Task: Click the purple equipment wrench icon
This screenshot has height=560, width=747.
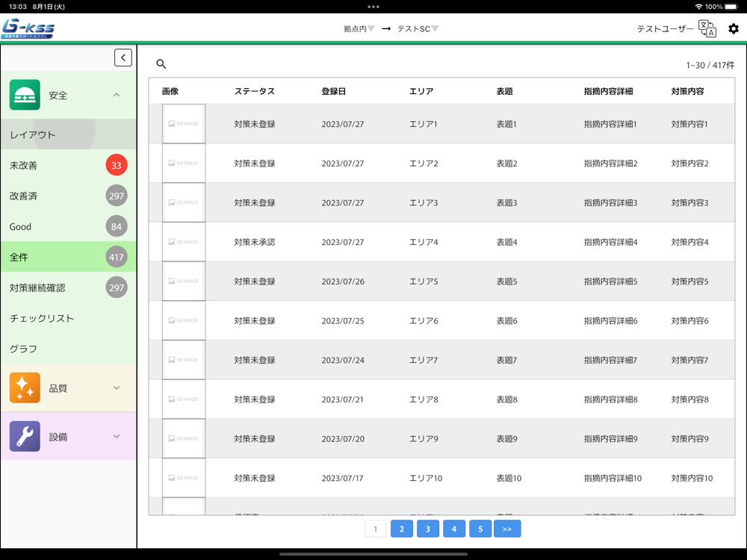Action: pyautogui.click(x=25, y=436)
